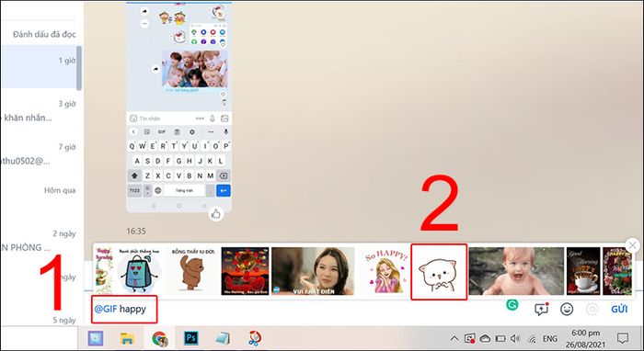This screenshot has width=644, height=351.
Task: Click the ENG language indicator
Action: pos(550,339)
